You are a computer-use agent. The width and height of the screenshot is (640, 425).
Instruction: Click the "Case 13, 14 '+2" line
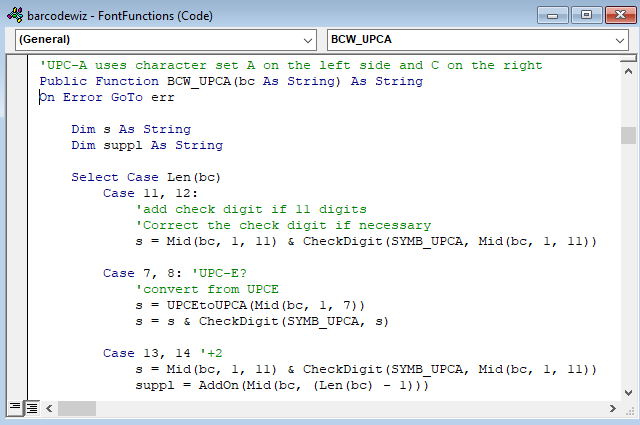[x=162, y=353]
